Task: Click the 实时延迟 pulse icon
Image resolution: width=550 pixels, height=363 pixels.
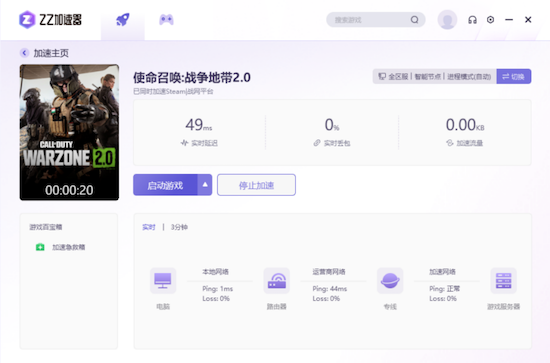Action: click(185, 143)
